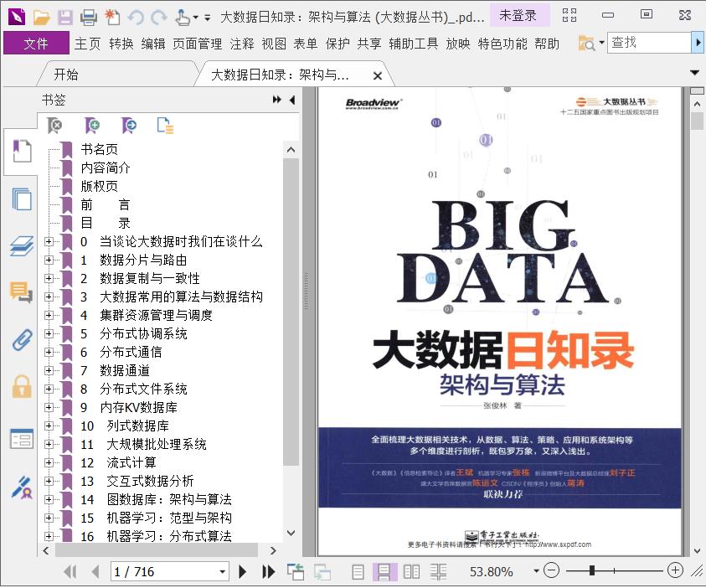
Task: Toggle continuous page view mode
Action: (x=384, y=572)
